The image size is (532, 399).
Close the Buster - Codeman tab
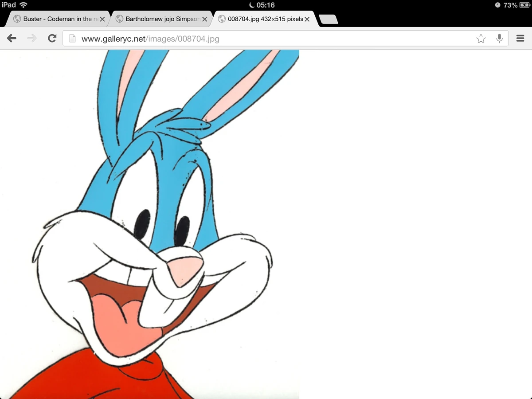(102, 19)
